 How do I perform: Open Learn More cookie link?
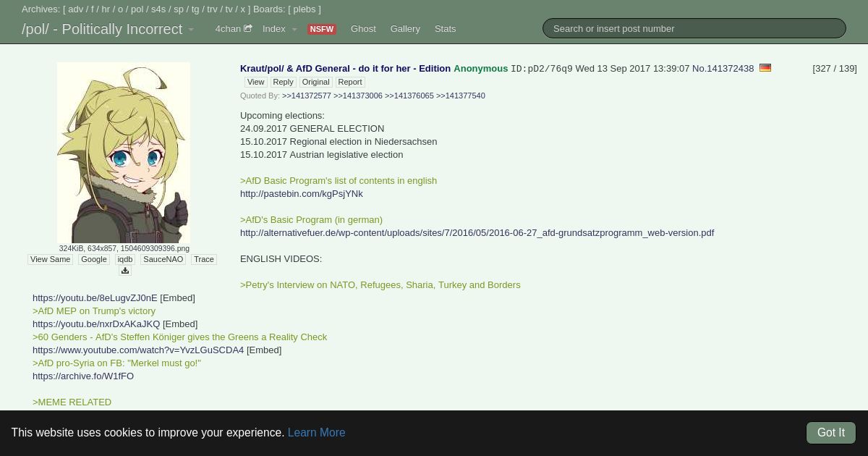pyautogui.click(x=316, y=432)
